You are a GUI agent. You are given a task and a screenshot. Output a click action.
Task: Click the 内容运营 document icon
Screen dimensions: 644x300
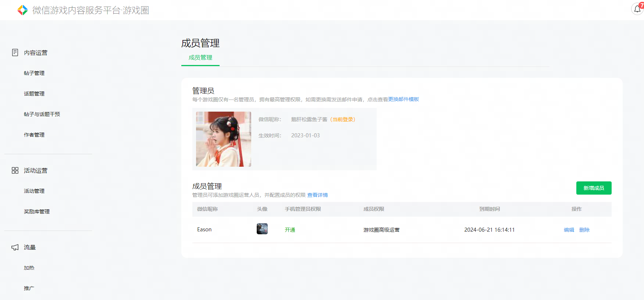[x=15, y=53]
